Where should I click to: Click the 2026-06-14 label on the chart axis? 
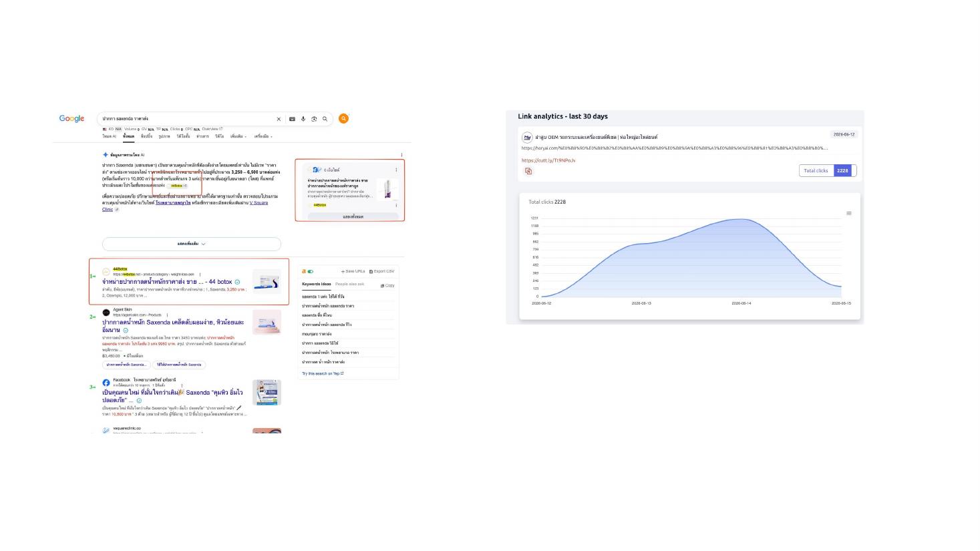[x=742, y=303]
